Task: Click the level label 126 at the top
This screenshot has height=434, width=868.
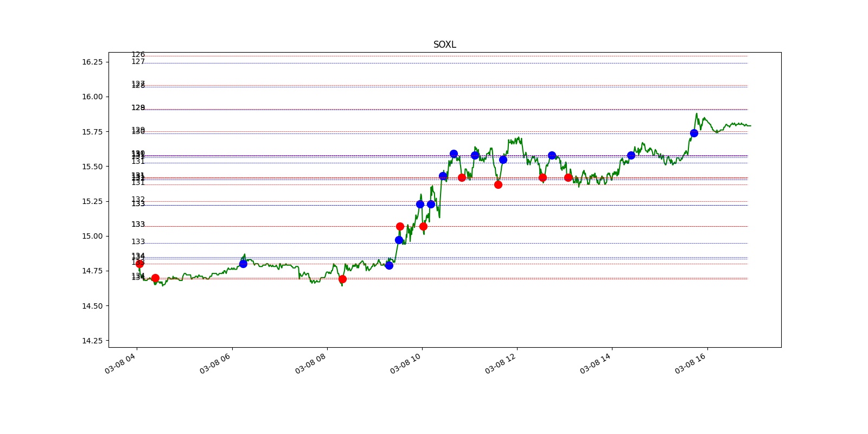Action: [138, 55]
